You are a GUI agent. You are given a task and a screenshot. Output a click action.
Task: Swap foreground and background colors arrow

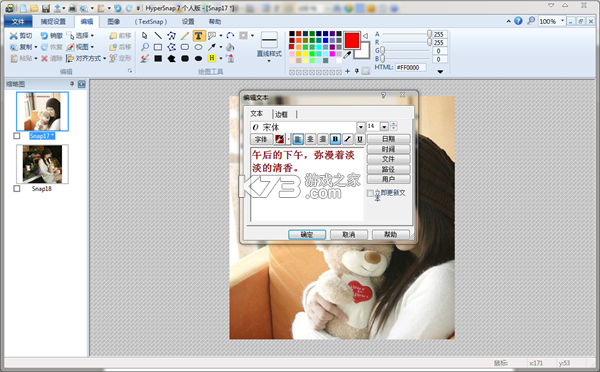tap(365, 36)
